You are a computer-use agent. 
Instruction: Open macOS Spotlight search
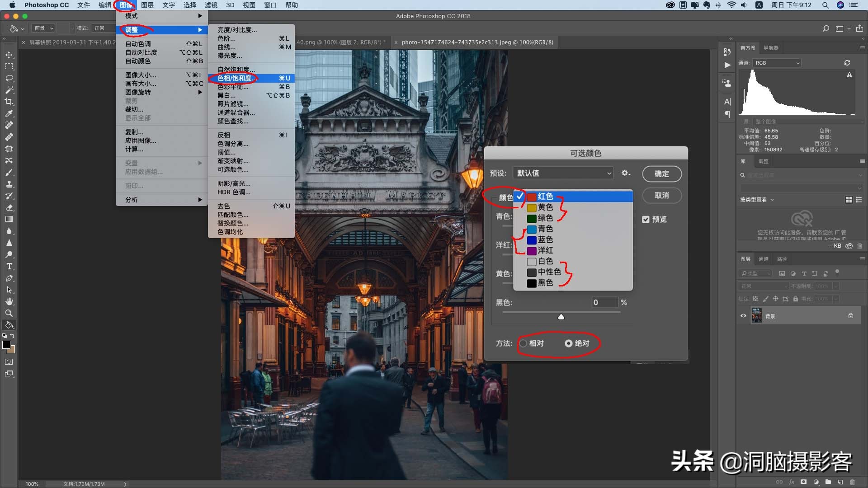pos(825,5)
